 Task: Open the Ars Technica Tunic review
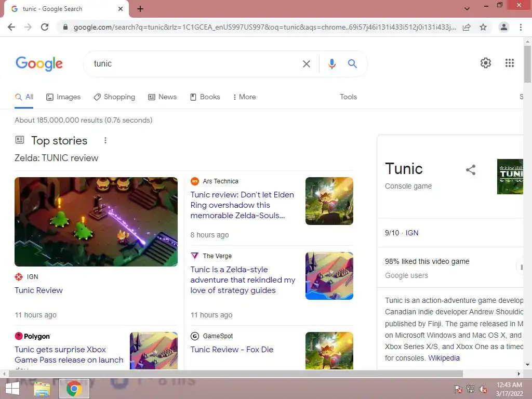point(242,205)
